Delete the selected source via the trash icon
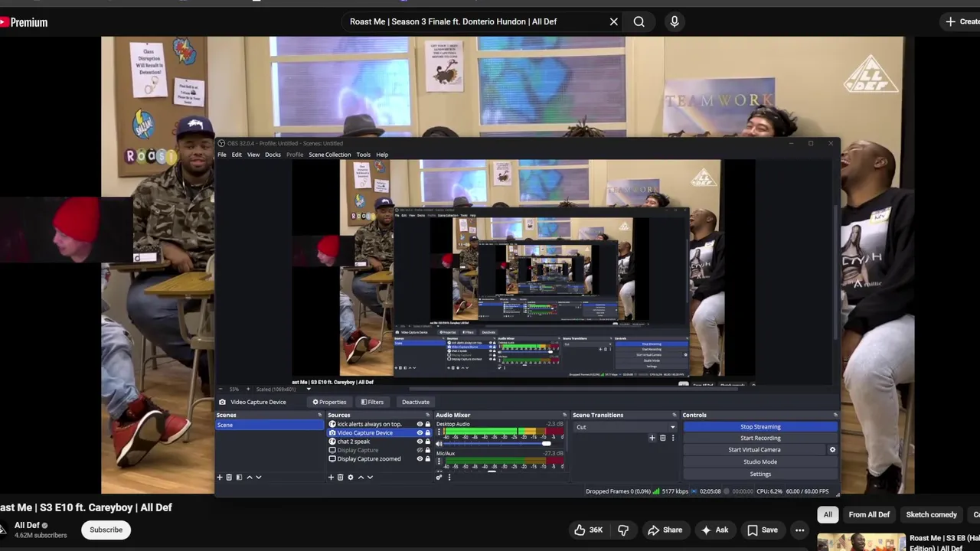Image resolution: width=980 pixels, height=551 pixels. 341,478
